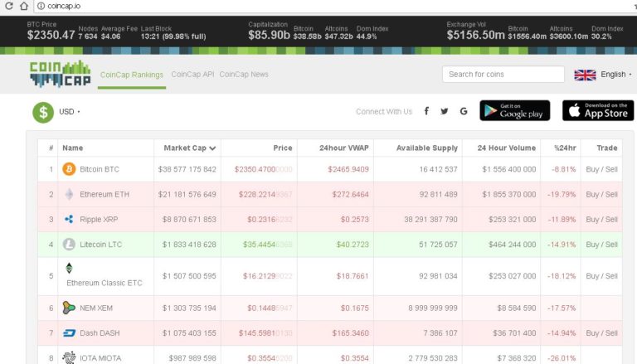This screenshot has height=364, width=637.
Task: Switch to the CoinCap API tab
Action: click(192, 74)
